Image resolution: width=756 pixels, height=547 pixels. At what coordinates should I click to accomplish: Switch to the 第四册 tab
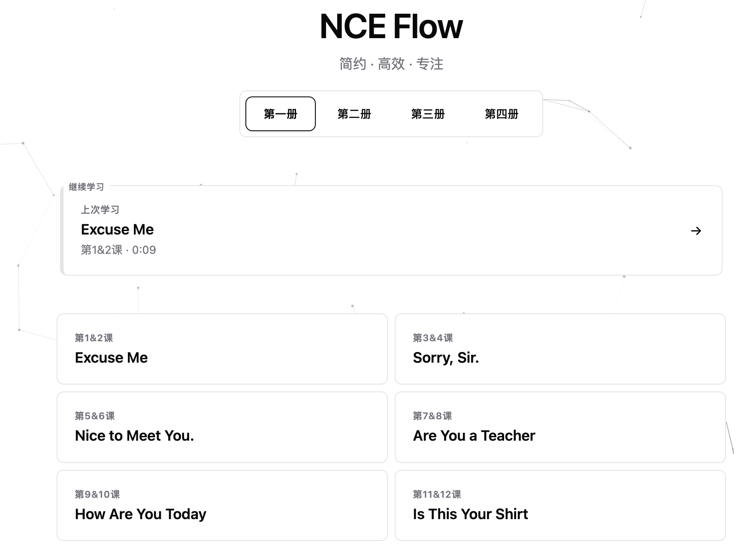(502, 114)
